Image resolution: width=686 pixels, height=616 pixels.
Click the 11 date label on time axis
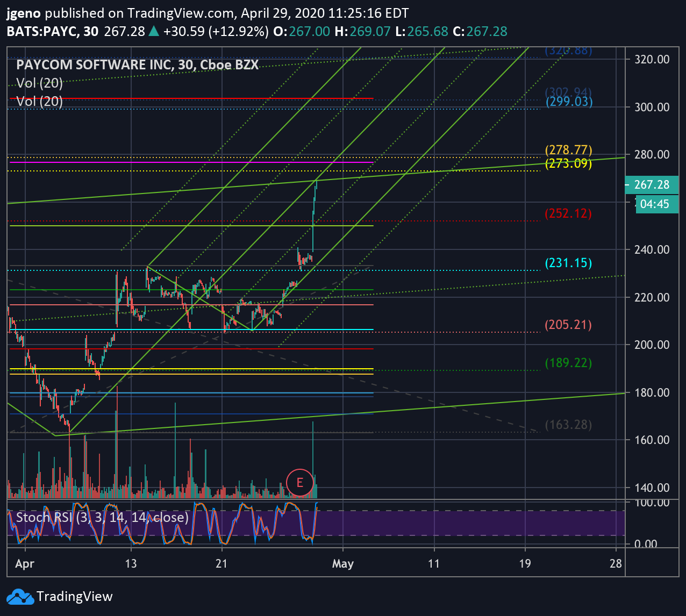(x=434, y=563)
